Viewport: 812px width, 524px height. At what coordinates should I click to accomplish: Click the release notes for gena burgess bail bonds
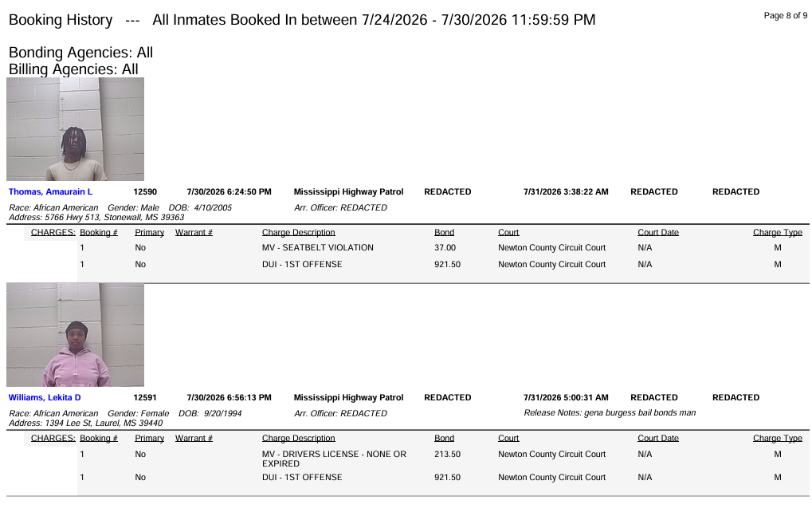pos(610,412)
